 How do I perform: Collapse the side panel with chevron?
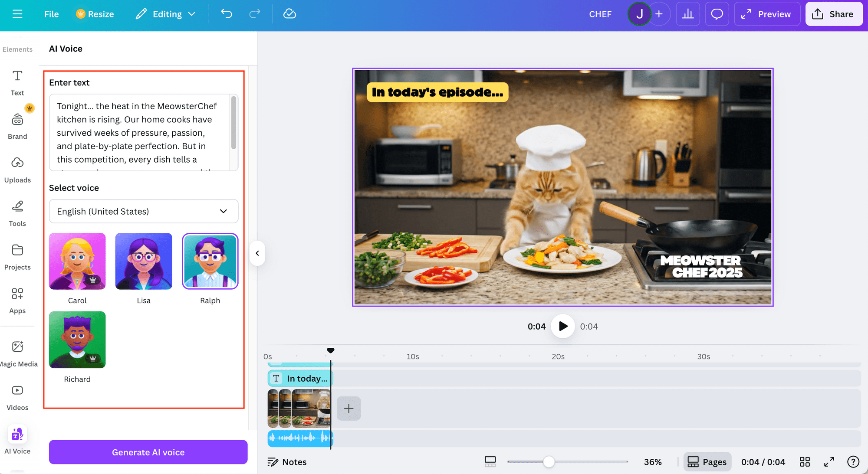[257, 253]
